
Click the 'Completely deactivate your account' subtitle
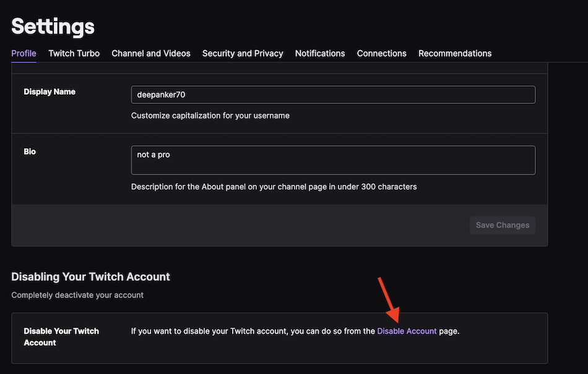pyautogui.click(x=77, y=295)
